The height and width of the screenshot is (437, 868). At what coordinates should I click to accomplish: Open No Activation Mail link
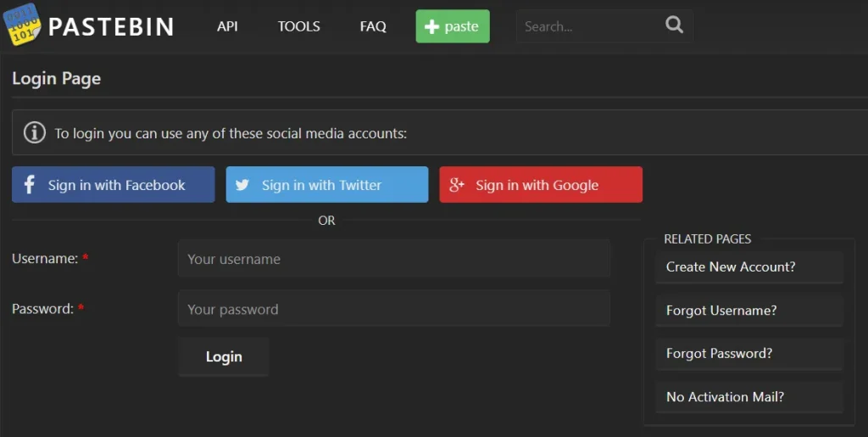tap(749, 396)
